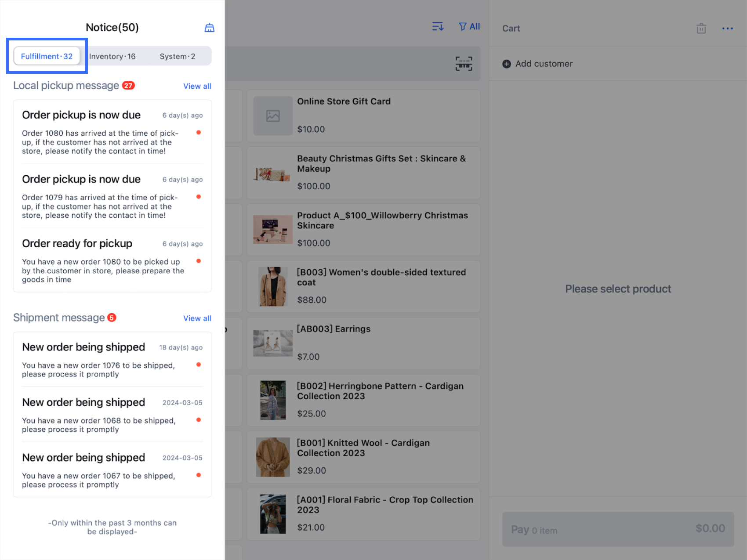Click unread dot on order 1076 notice
This screenshot has height=560, width=747.
pos(199,365)
